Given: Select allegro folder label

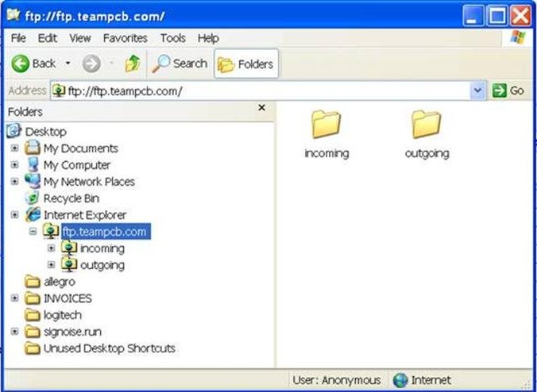Looking at the screenshot, I should [60, 282].
